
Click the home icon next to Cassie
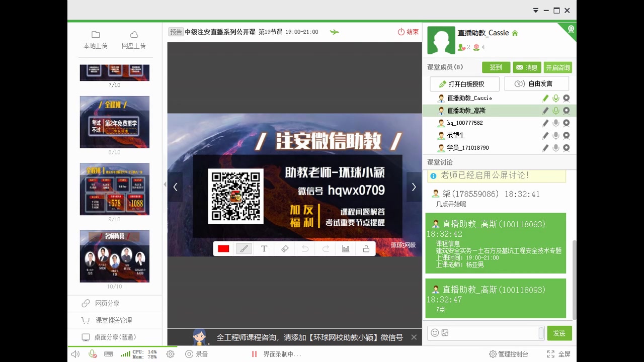(x=515, y=33)
